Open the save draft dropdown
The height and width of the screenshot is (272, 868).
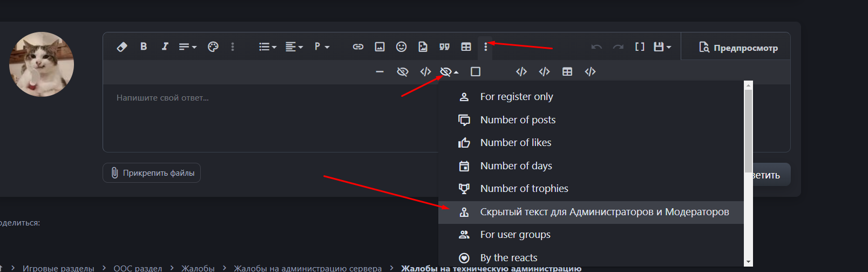tap(662, 47)
